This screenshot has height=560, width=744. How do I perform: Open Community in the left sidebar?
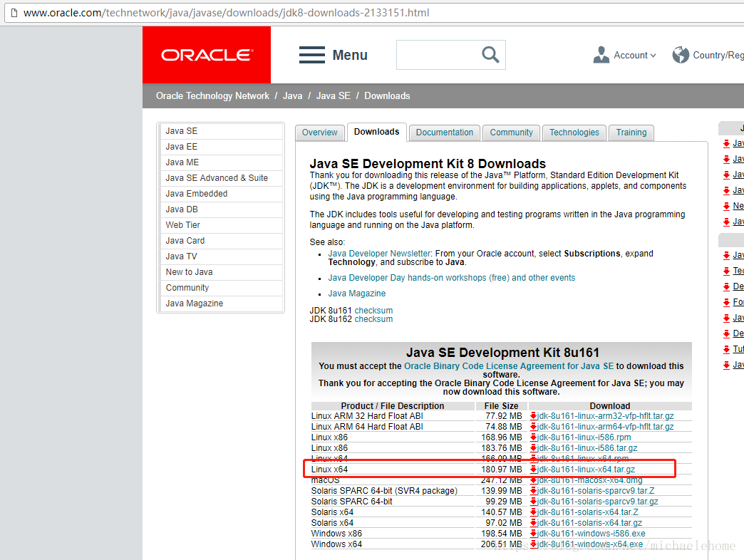221,288
